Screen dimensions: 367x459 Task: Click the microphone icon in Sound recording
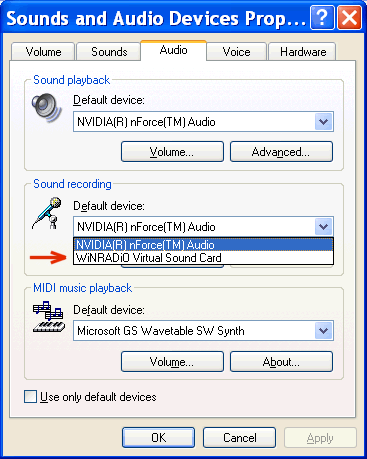click(47, 213)
